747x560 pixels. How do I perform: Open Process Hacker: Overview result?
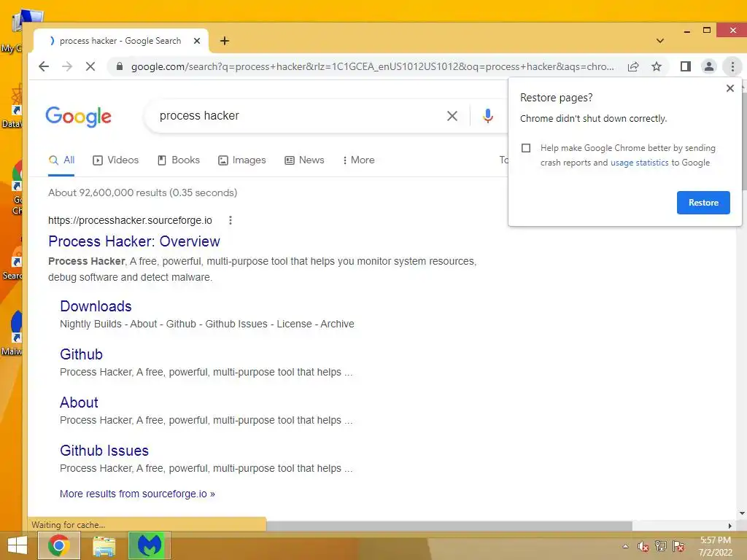point(134,241)
